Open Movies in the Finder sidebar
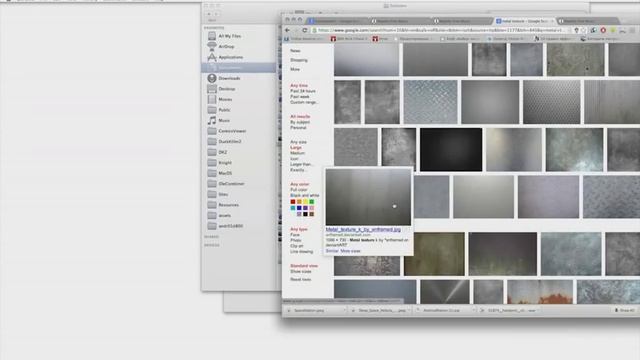The width and height of the screenshot is (640, 360). (x=225, y=99)
